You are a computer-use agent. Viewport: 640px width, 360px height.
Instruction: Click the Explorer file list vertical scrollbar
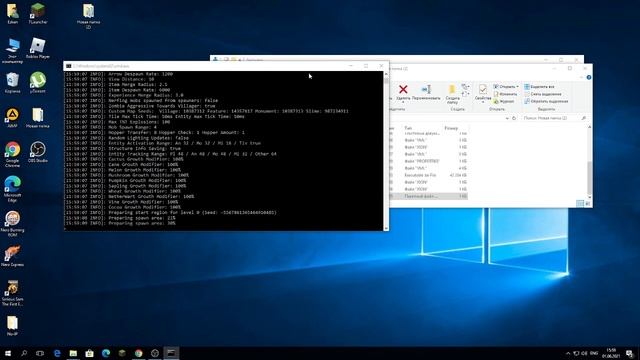coord(589,178)
